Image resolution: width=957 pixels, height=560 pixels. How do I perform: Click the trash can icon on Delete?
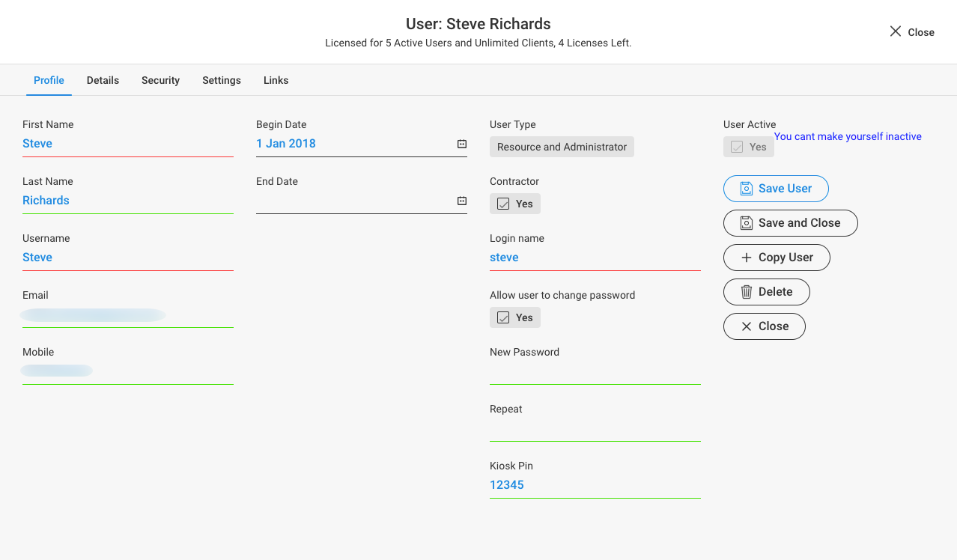click(x=746, y=292)
